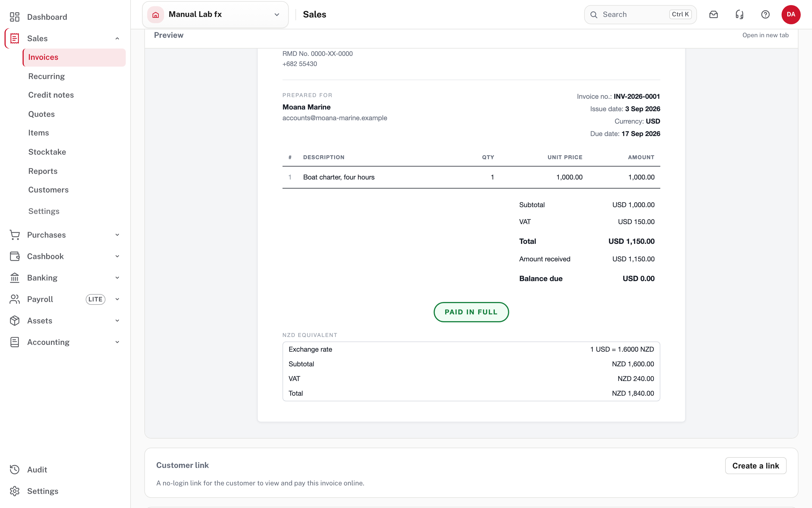The height and width of the screenshot is (508, 812).
Task: Click the LITE badge beside Payroll
Action: pos(96,299)
